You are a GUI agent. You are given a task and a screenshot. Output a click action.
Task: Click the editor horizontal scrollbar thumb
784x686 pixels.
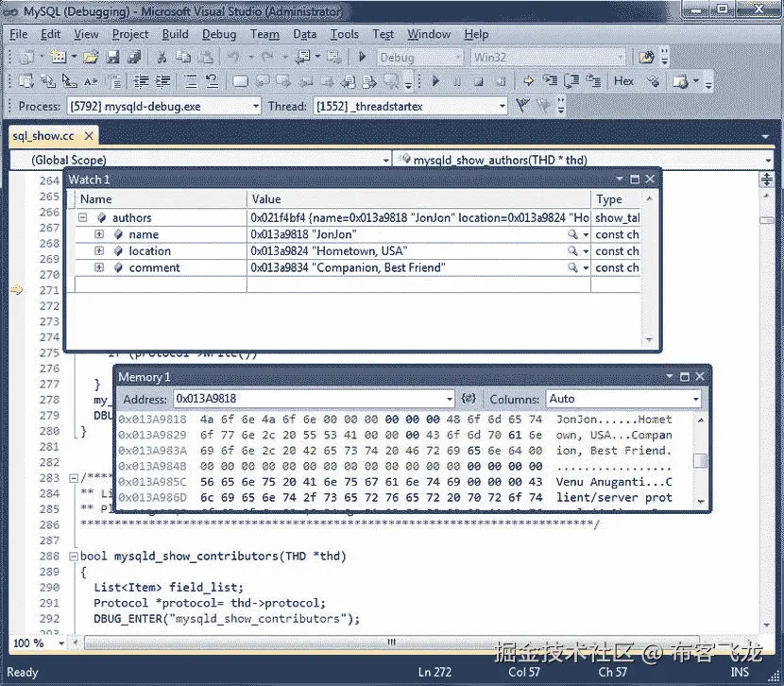pyautogui.click(x=391, y=642)
